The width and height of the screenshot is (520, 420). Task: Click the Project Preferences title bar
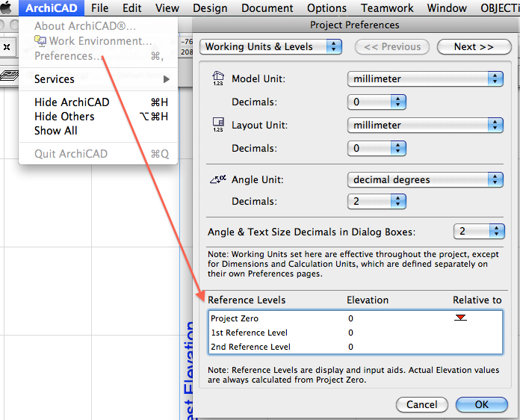[355, 25]
